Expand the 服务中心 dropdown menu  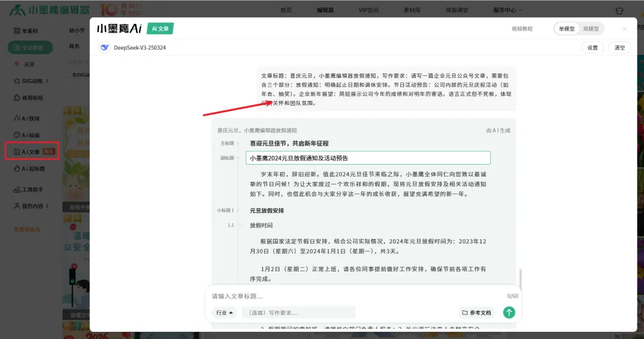pyautogui.click(x=507, y=10)
